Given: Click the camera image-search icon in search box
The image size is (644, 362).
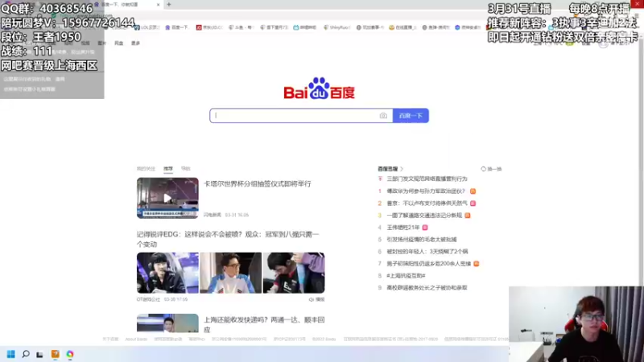Looking at the screenshot, I should 383,116.
